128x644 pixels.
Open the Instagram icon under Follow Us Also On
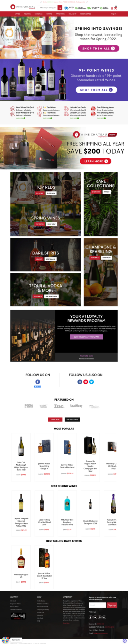tap(80, 382)
